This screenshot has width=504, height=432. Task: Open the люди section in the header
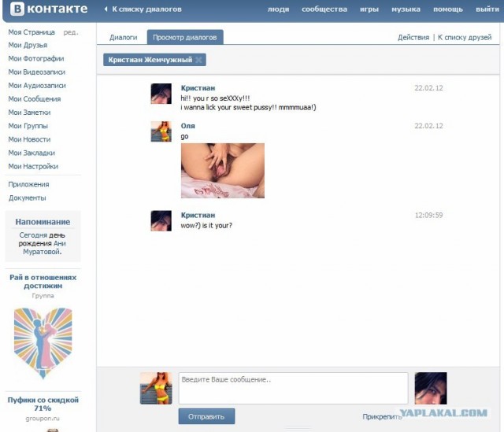coord(278,9)
